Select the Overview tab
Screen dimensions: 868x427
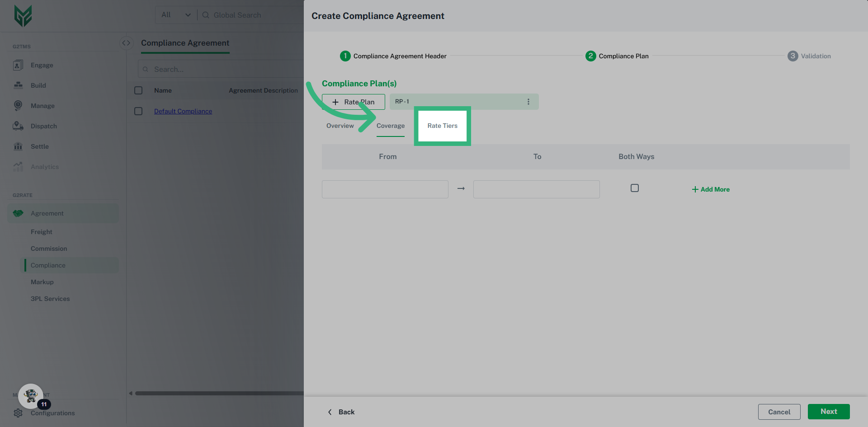pos(340,126)
